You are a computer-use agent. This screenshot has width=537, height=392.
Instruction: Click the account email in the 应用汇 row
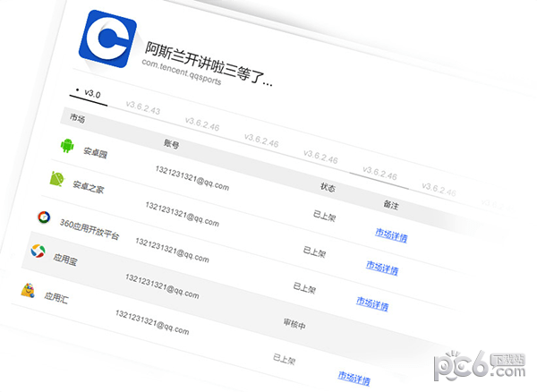click(152, 322)
